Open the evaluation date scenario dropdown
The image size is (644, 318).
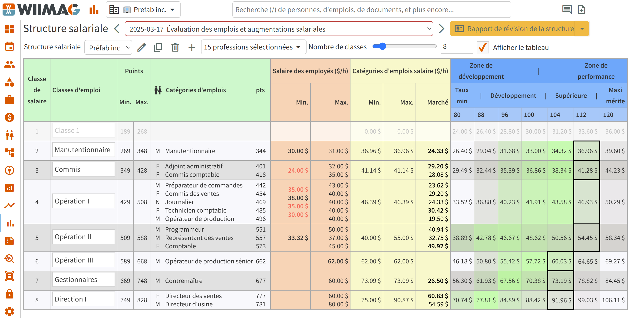click(x=279, y=29)
